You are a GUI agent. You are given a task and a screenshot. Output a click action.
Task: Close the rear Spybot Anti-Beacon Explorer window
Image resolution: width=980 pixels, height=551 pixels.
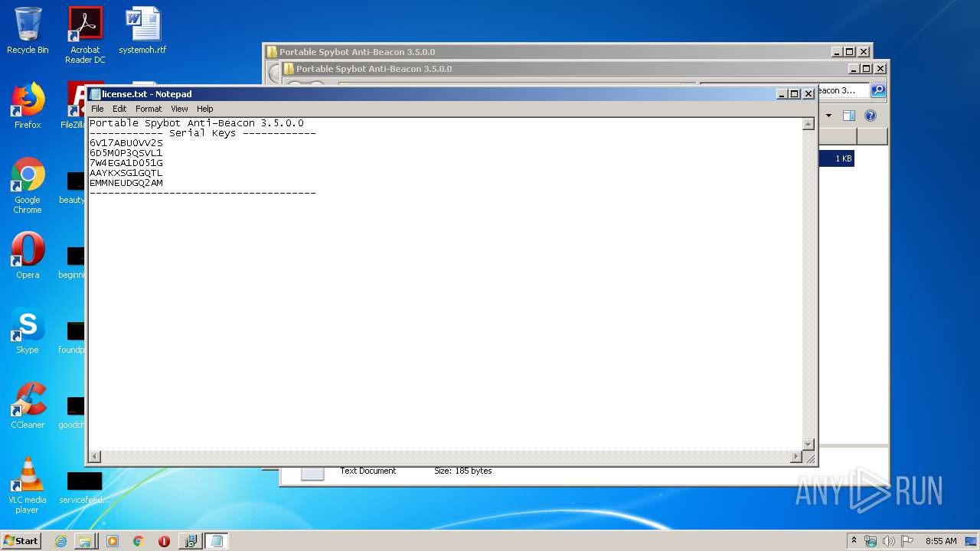click(863, 52)
